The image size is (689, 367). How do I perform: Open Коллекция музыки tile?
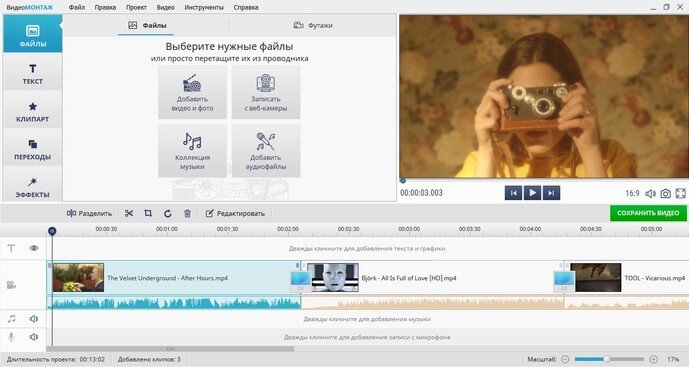[x=192, y=151]
